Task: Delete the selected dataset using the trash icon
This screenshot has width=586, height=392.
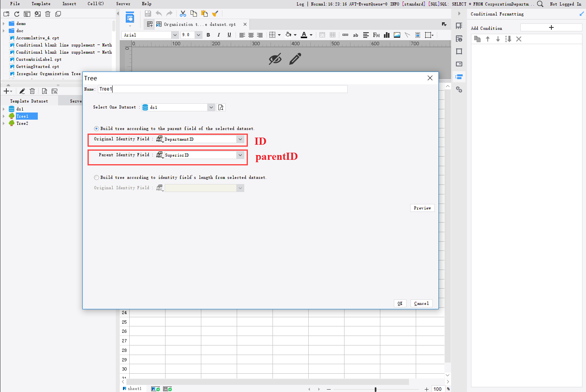Action: tap(32, 91)
